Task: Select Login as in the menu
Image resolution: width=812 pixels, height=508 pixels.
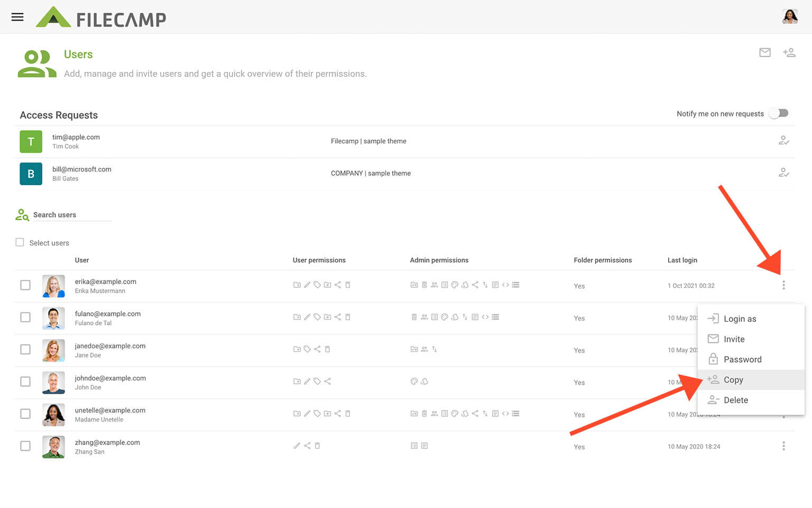Action: coord(740,319)
